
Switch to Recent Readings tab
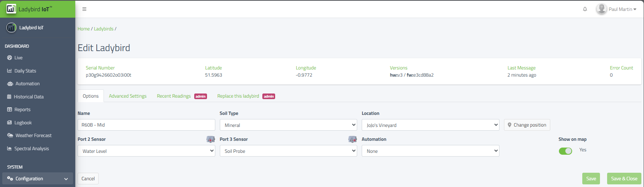pos(174,96)
